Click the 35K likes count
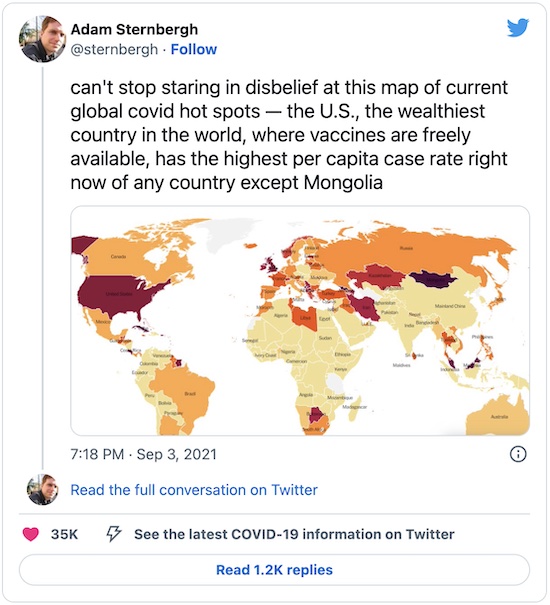Screen dimensions: 550x605 (64, 534)
